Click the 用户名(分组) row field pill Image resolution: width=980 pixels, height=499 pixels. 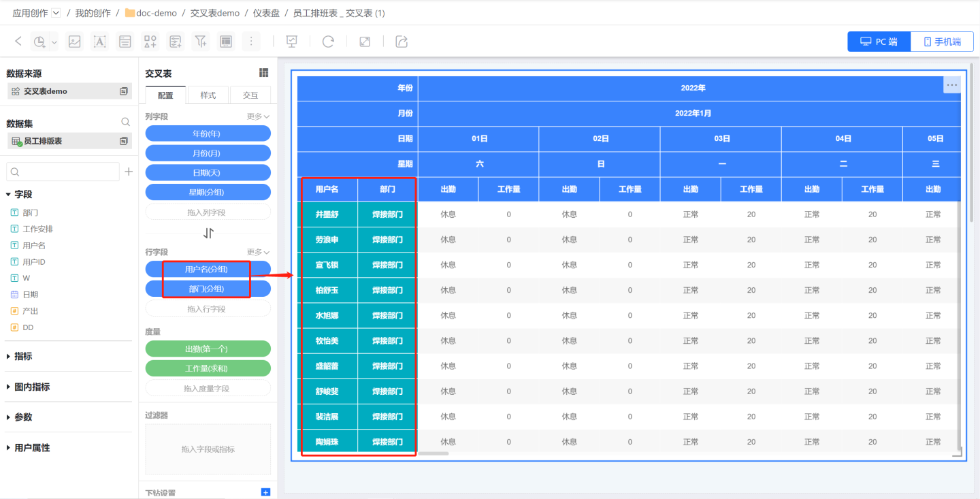point(207,270)
